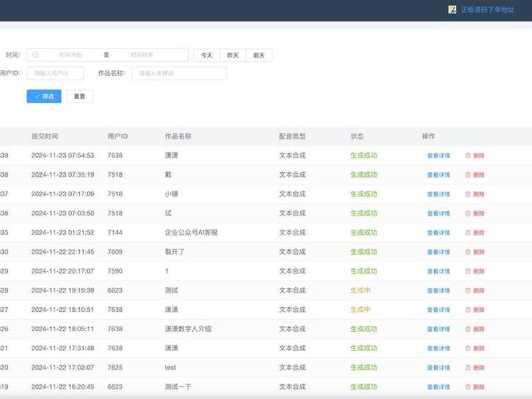The height and width of the screenshot is (399, 532).
Task: Click the 潇潇数字人介绍 work name cell
Action: pyautogui.click(x=188, y=329)
